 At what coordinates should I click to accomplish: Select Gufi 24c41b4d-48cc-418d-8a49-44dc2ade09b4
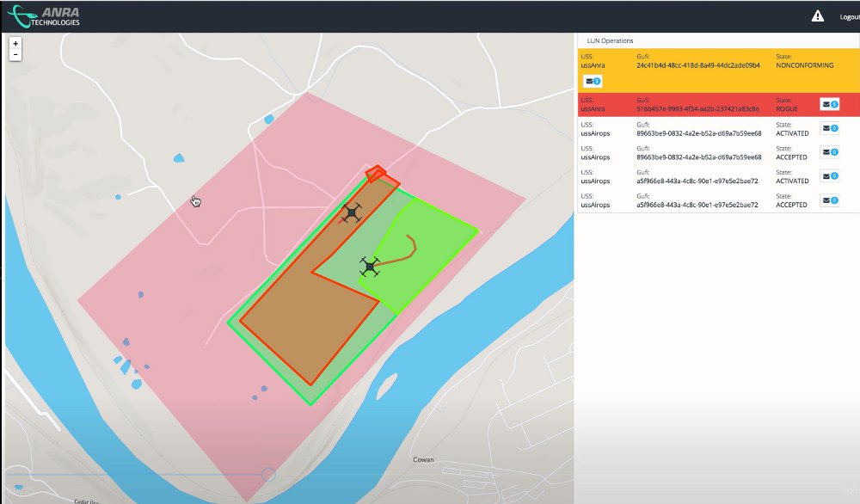point(698,65)
